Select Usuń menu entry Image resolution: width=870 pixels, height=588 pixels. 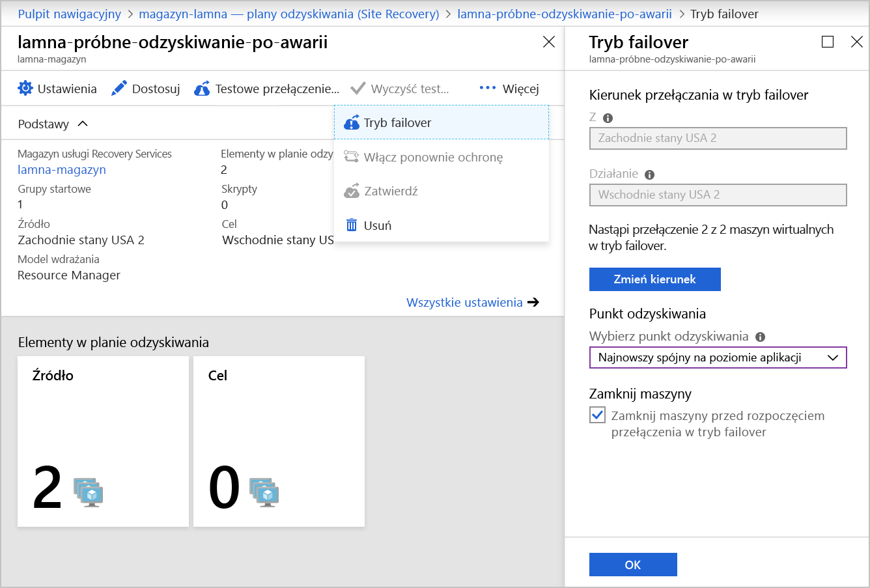(x=442, y=225)
